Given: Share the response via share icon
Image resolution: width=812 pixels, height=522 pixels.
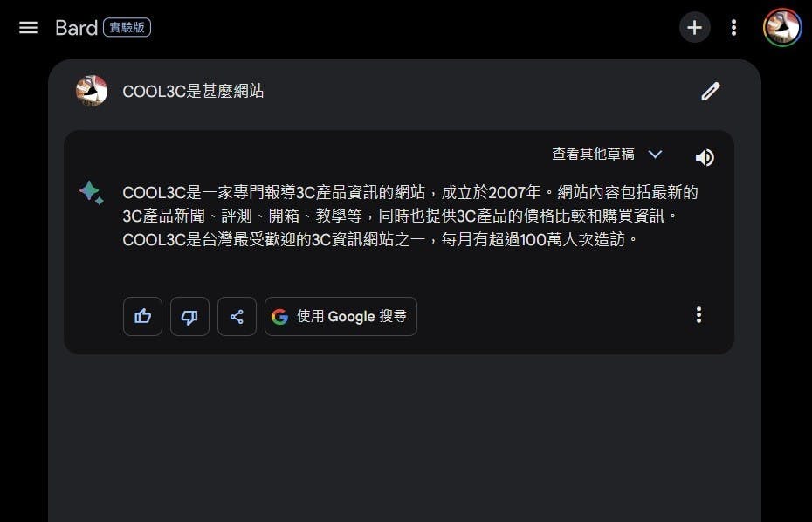Looking at the screenshot, I should click(x=237, y=316).
